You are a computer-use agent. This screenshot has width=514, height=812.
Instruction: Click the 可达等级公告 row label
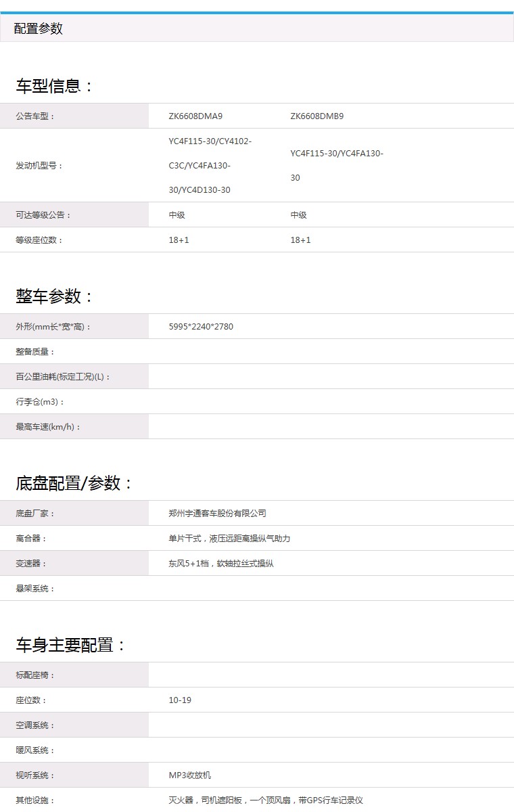click(44, 215)
